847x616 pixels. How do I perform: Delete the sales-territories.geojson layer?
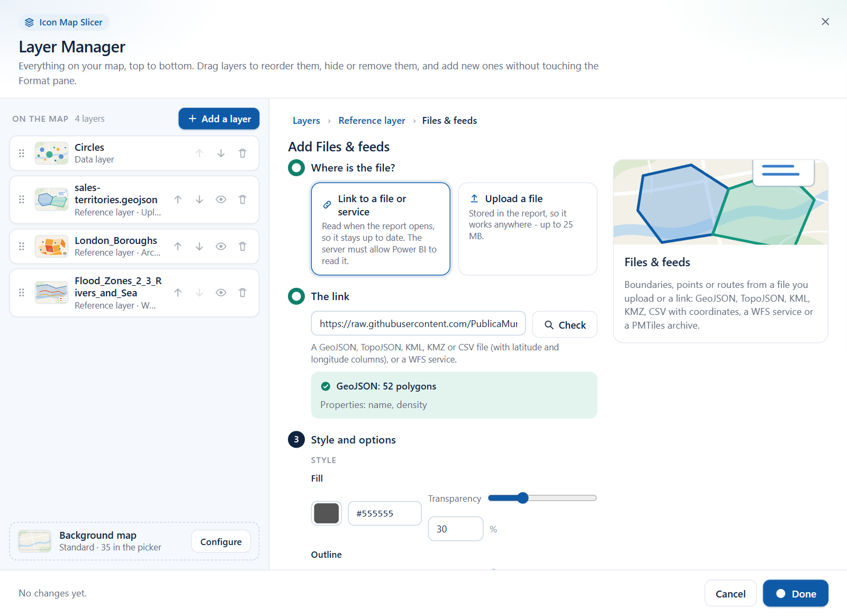(x=242, y=200)
